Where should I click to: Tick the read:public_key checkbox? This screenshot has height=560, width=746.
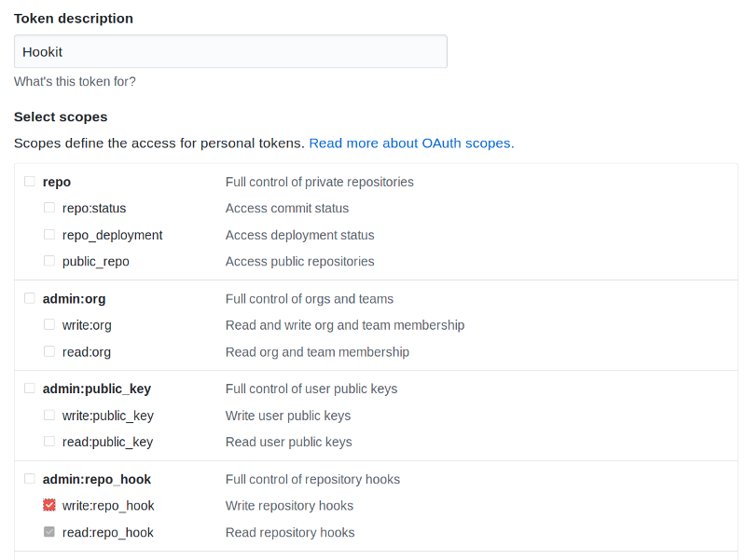(49, 442)
